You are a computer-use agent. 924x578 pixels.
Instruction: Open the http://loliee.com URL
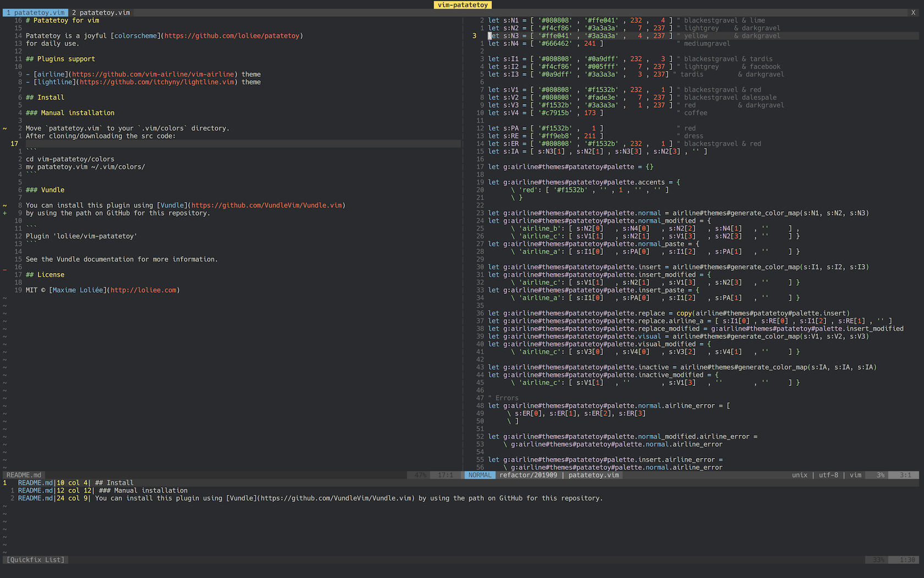coord(144,290)
